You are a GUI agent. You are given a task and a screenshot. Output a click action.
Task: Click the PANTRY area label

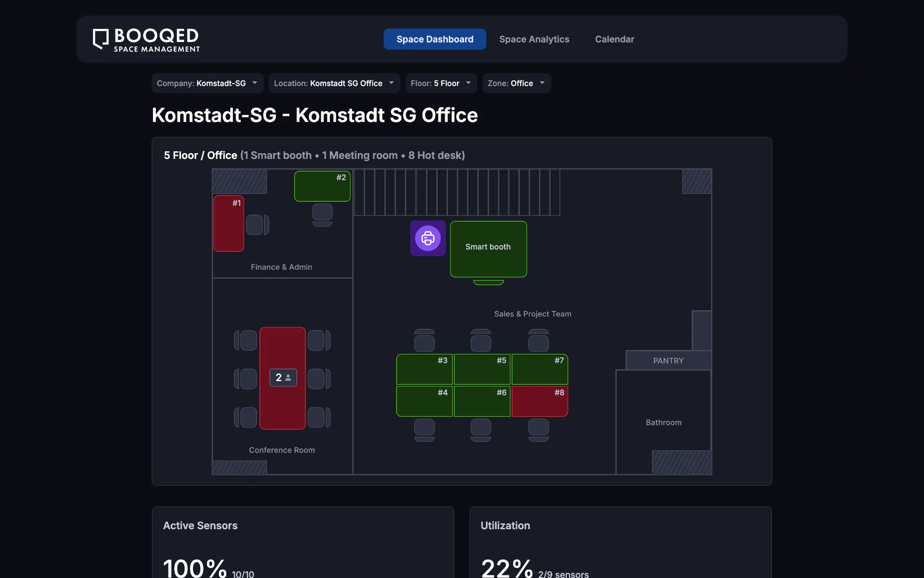click(668, 361)
